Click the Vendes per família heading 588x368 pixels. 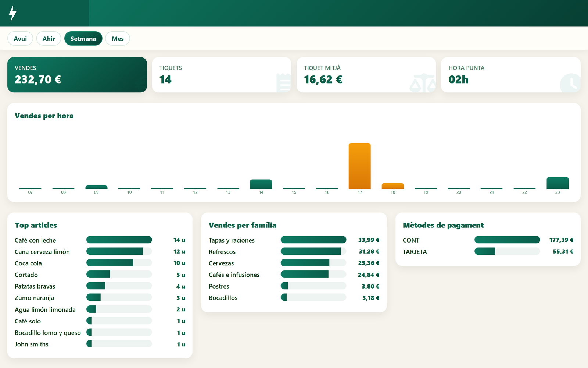[243, 225]
